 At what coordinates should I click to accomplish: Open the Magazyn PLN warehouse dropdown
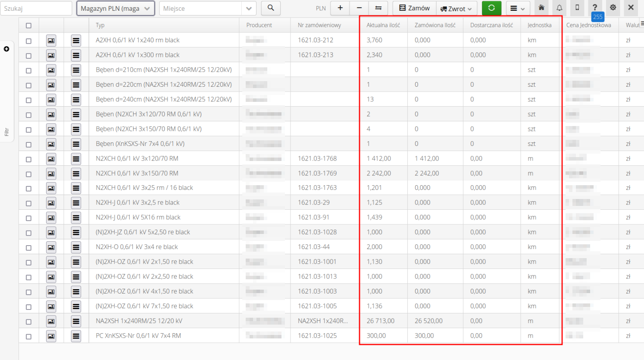coord(116,8)
